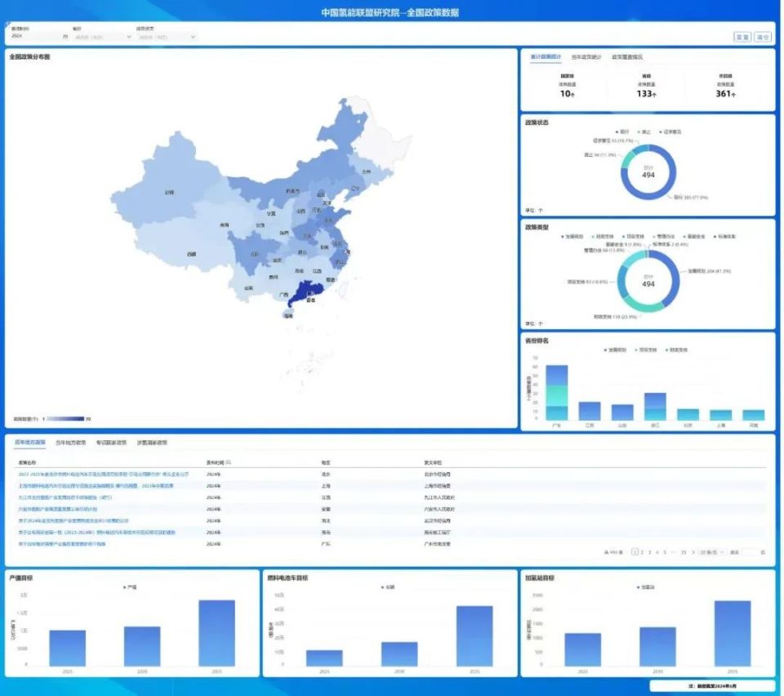Click the jump-to-page input in pagination
784x696 pixels.
[750, 552]
